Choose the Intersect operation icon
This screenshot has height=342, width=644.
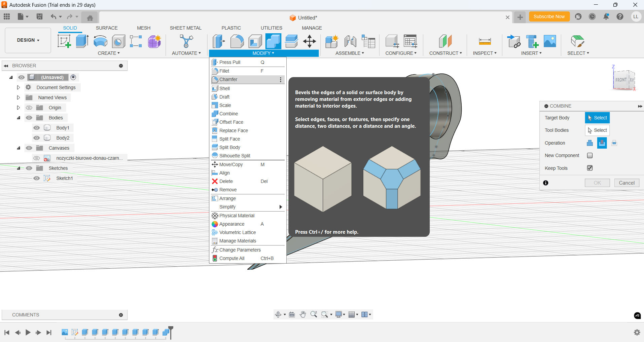pyautogui.click(x=614, y=143)
